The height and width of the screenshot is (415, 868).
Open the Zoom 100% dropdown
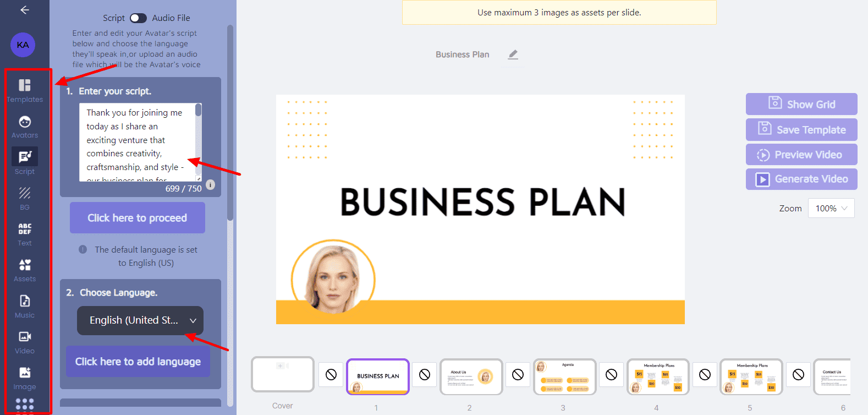tap(831, 208)
